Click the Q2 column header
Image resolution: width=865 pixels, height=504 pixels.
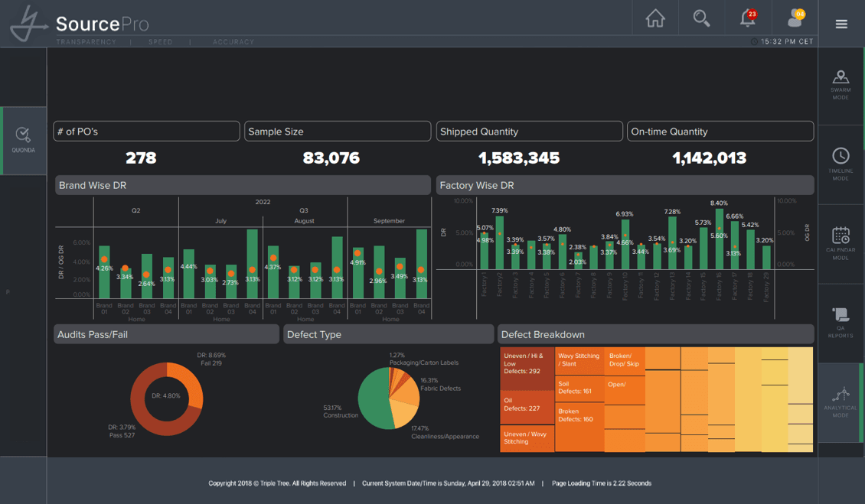point(135,210)
